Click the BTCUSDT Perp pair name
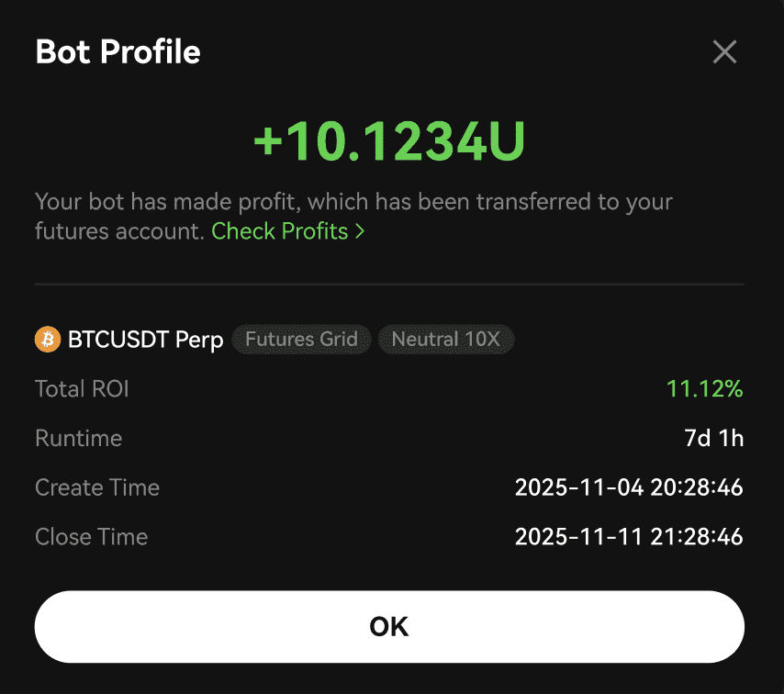The height and width of the screenshot is (694, 784). [x=146, y=340]
